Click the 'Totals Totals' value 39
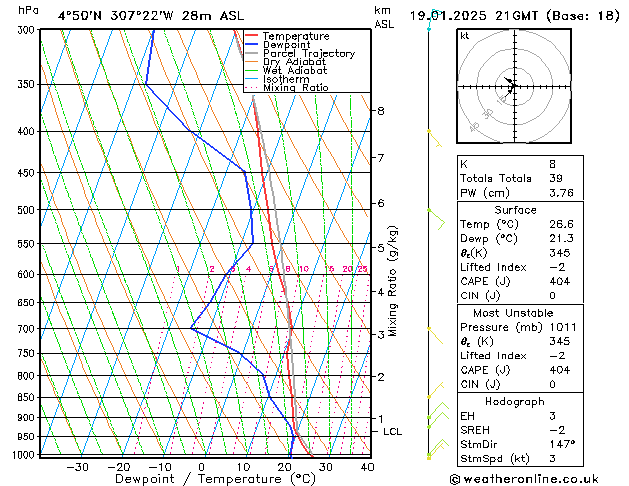 tap(556, 178)
